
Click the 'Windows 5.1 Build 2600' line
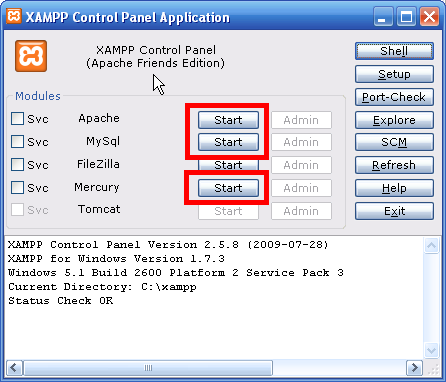click(176, 273)
